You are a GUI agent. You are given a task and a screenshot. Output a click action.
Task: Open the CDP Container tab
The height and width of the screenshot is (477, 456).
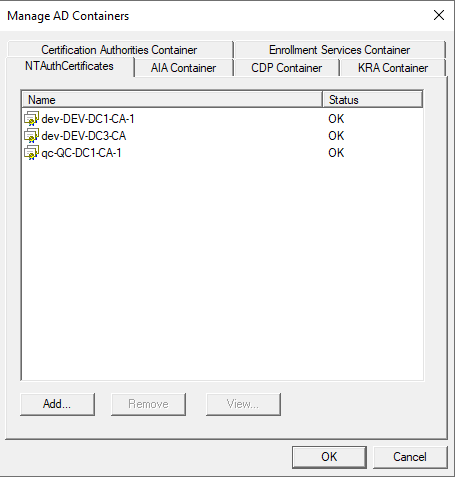point(287,68)
